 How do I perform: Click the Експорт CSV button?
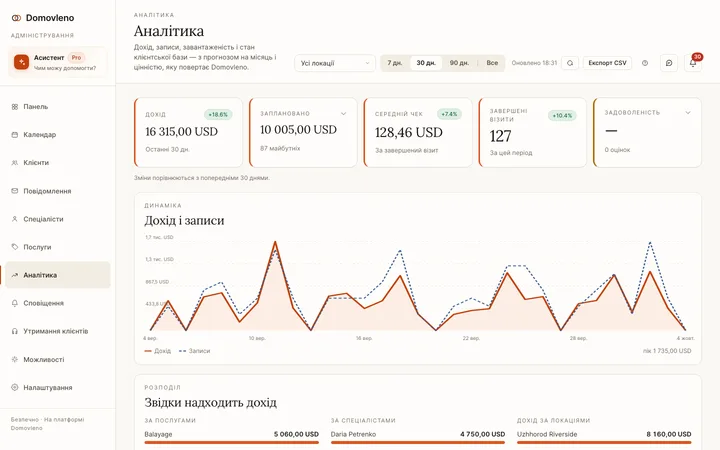point(607,63)
